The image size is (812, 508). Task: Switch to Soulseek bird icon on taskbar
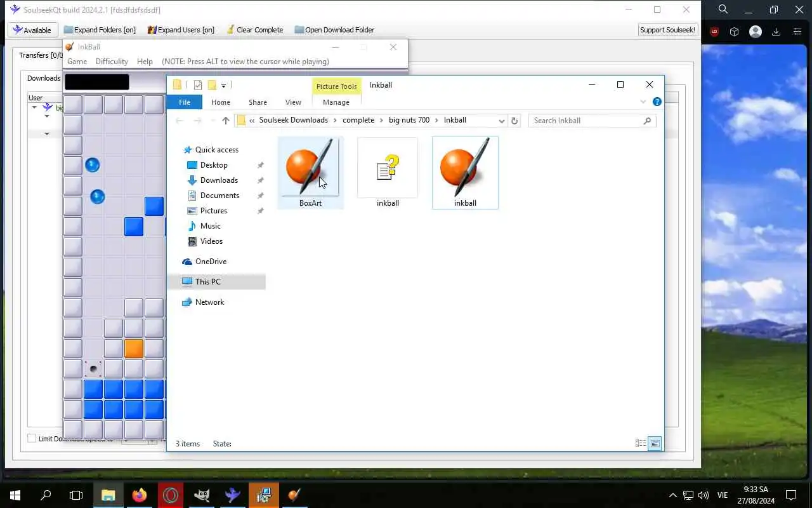233,495
